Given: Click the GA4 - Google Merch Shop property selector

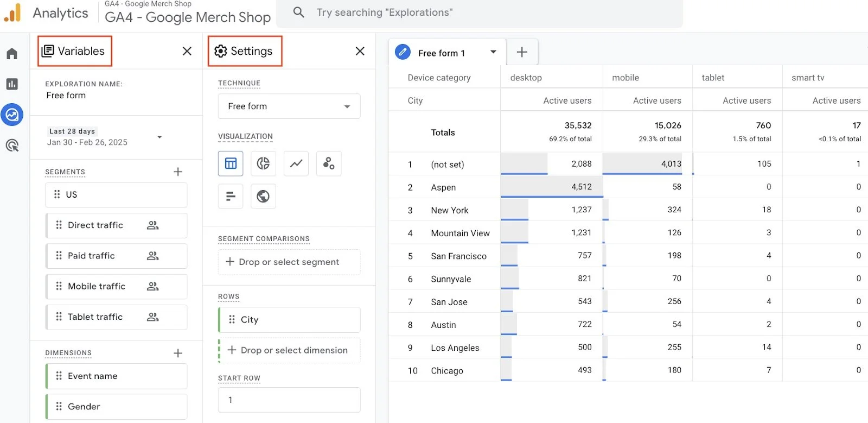Looking at the screenshot, I should [x=187, y=13].
